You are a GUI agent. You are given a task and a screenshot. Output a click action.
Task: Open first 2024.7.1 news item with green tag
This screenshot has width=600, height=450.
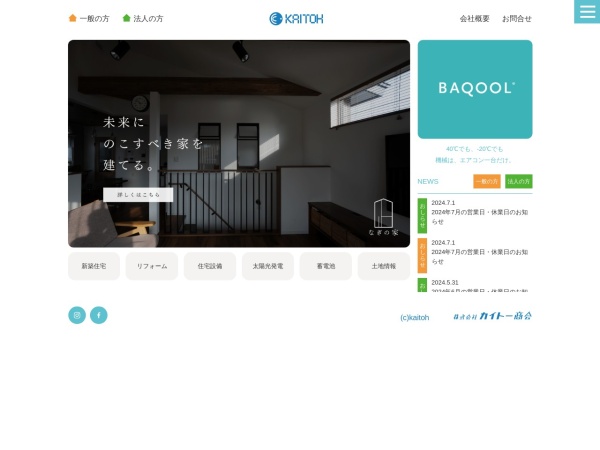(x=475, y=215)
